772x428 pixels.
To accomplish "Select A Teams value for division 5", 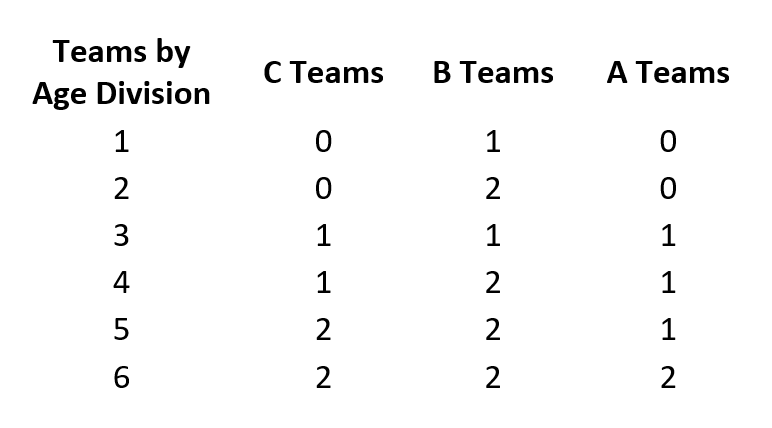I will [668, 329].
